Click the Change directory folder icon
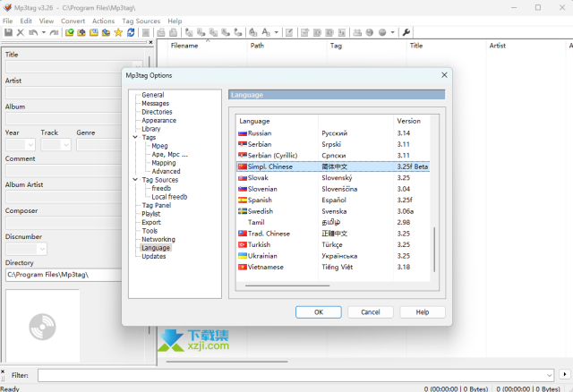 pos(69,32)
